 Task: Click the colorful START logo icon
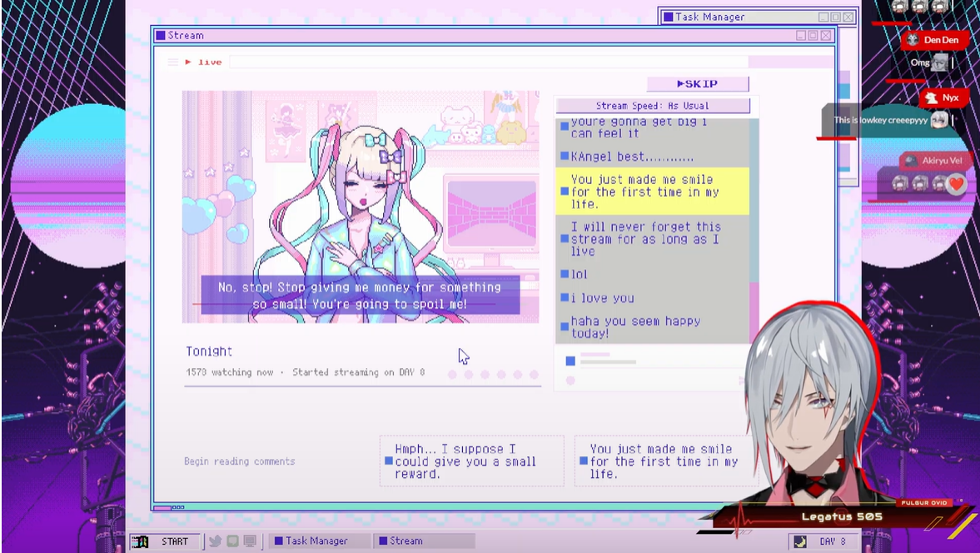point(141,541)
